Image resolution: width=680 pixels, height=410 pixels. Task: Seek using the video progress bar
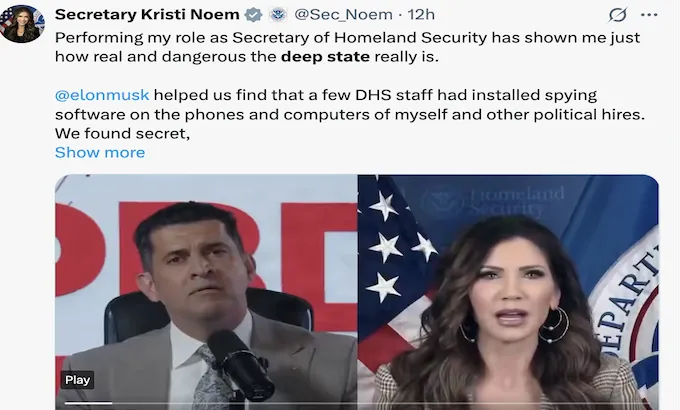356,403
